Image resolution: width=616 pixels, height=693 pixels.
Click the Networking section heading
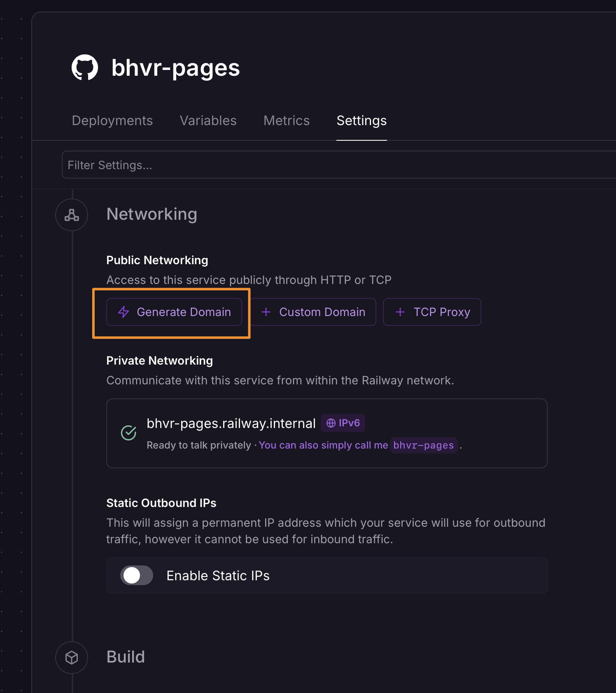point(152,214)
